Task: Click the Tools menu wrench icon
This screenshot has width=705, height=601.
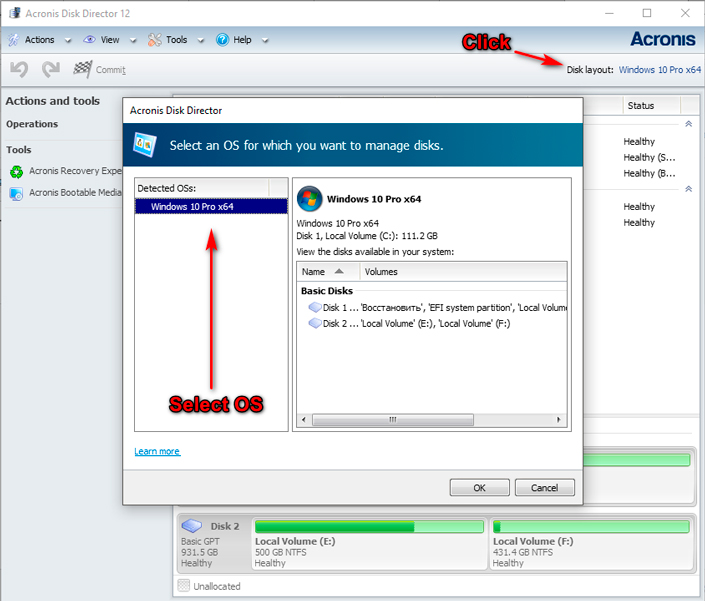Action: click(154, 40)
